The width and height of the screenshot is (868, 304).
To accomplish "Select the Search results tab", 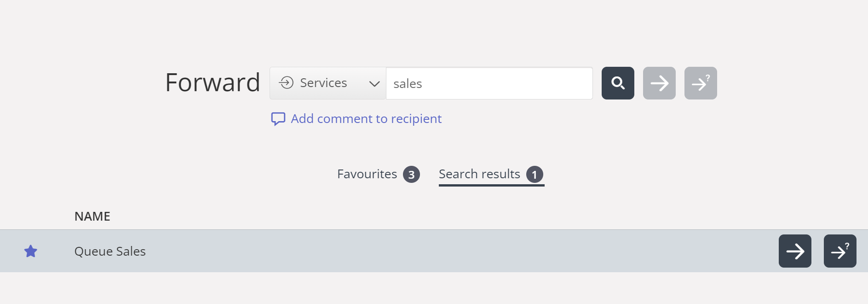I will 479,174.
